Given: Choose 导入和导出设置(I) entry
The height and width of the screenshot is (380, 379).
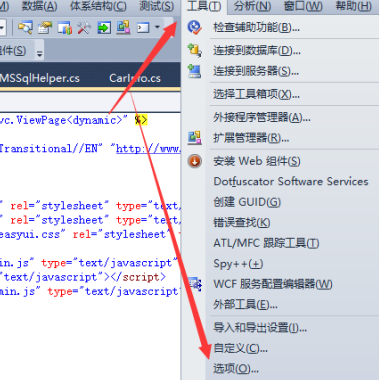Looking at the screenshot, I should 260,328.
